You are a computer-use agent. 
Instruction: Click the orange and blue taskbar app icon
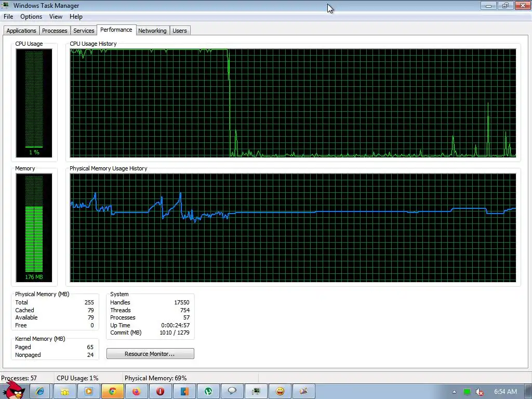point(184,392)
